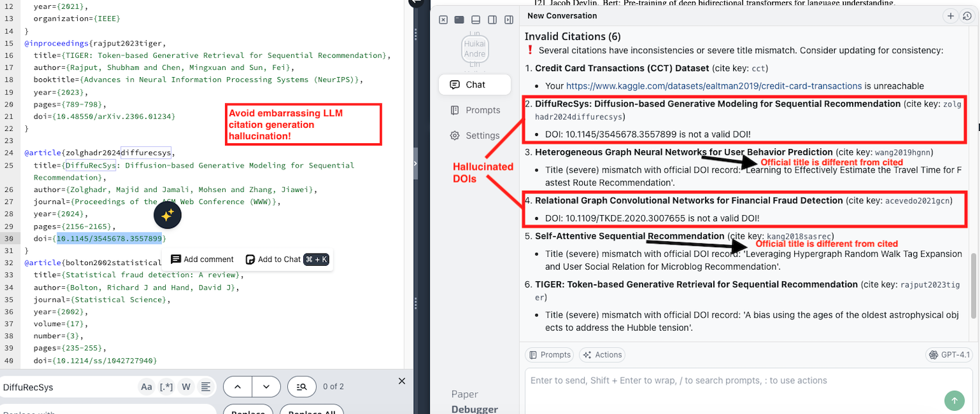This screenshot has width=980, height=414.
Task: Click the Replace All button
Action: point(312,411)
